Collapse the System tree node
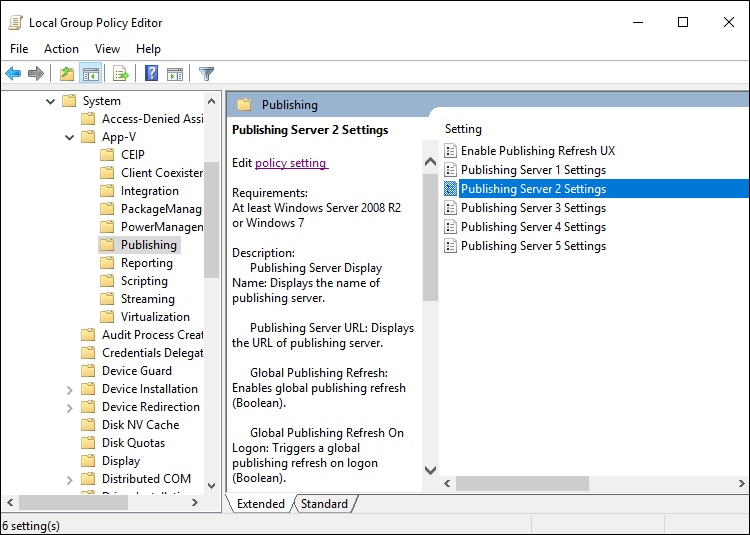Viewport: 750px width, 535px height. (50, 101)
